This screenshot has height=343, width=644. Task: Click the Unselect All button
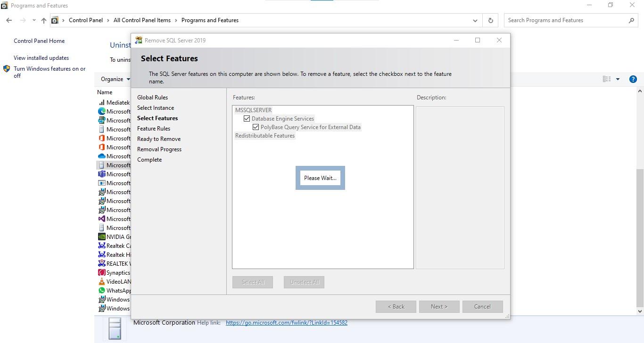[x=304, y=282]
